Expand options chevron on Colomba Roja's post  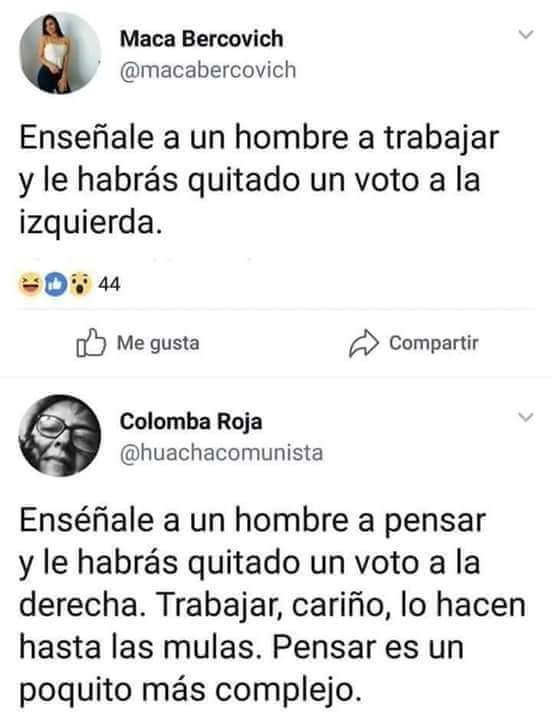(x=525, y=417)
